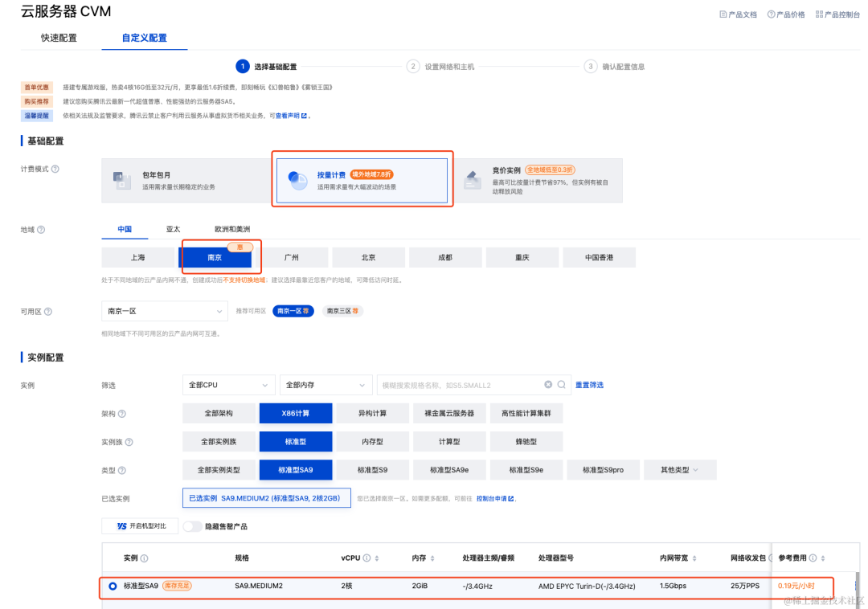This screenshot has height=609, width=868.
Task: Click the 竞价实例 billing icon
Action: (473, 180)
